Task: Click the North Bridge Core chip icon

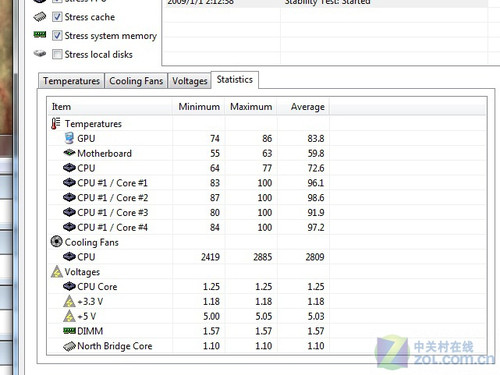Action: pyautogui.click(x=69, y=346)
